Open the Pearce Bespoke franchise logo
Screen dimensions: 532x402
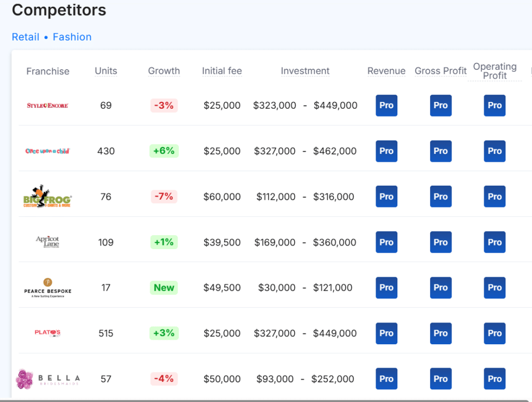pyautogui.click(x=47, y=288)
